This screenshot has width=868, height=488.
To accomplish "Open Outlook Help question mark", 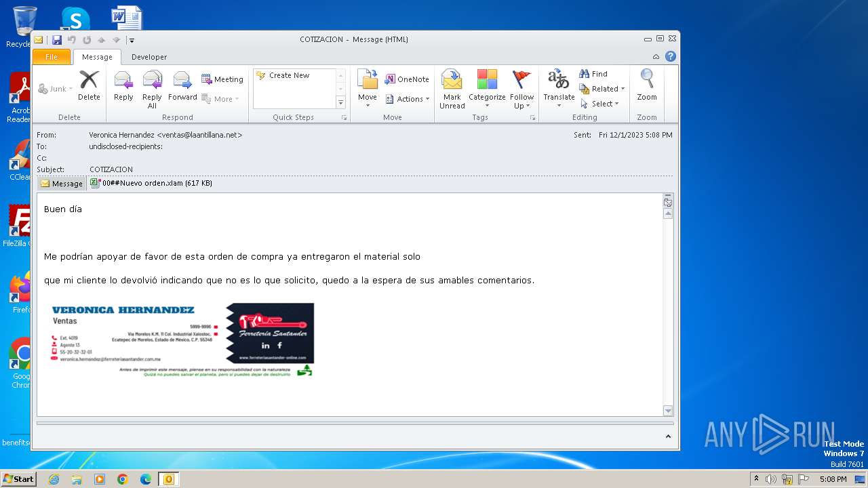I will tap(671, 57).
